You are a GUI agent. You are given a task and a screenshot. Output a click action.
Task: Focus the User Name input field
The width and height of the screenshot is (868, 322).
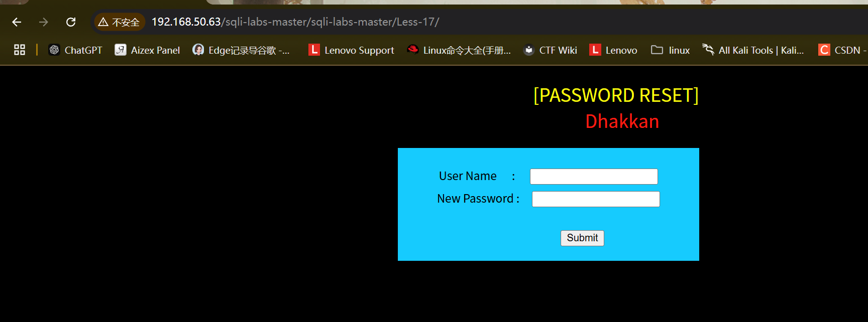coord(594,177)
